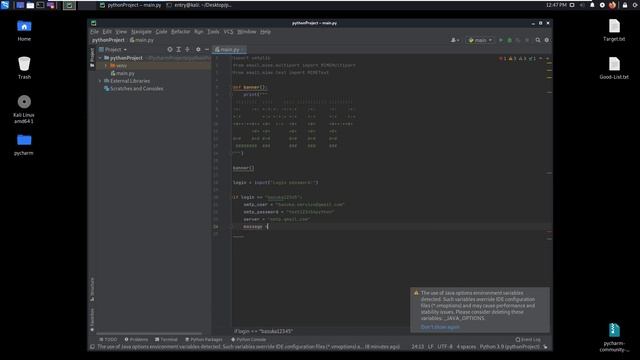Click the status bar tool window toggle icon
This screenshot has width=640, height=360.
(x=93, y=347)
